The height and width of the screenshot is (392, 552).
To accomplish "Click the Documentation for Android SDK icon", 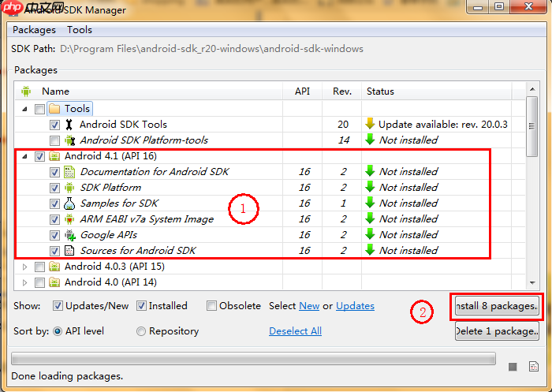I will [x=69, y=172].
